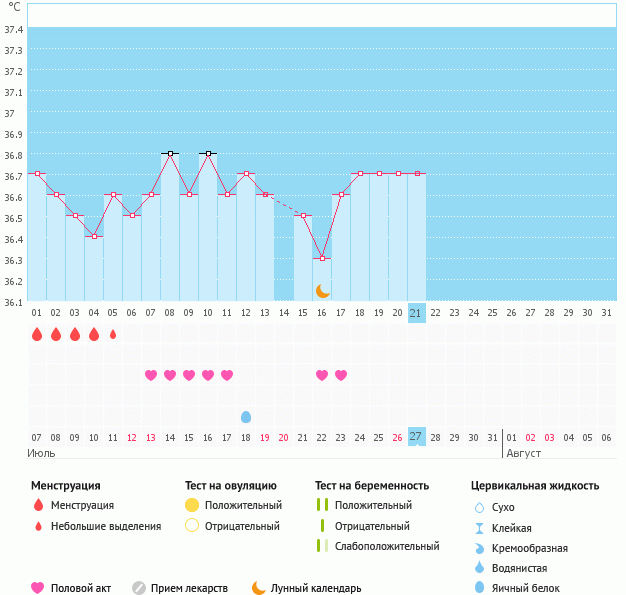This screenshot has height=595, width=626.
Task: Click the pink heart on cycle day 07
Action: point(151,375)
